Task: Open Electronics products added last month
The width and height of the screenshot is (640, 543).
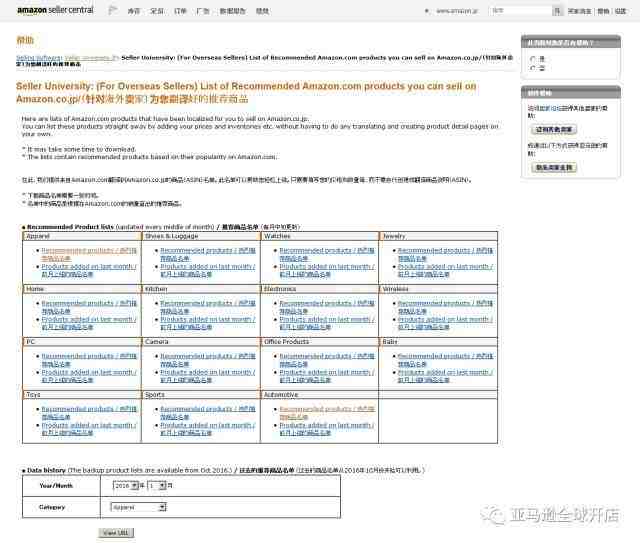Action: coord(327,323)
